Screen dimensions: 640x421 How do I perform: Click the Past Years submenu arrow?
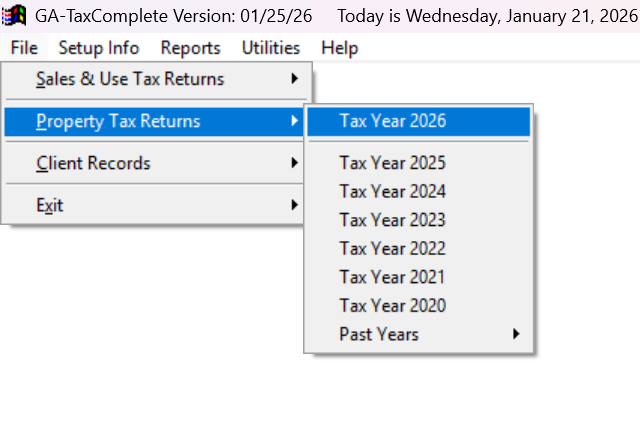(517, 334)
